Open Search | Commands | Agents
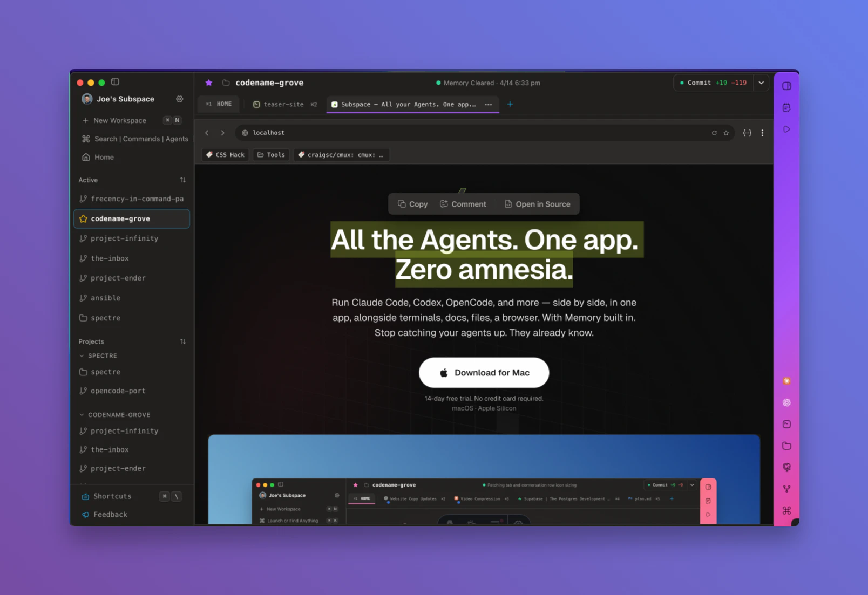 135,139
